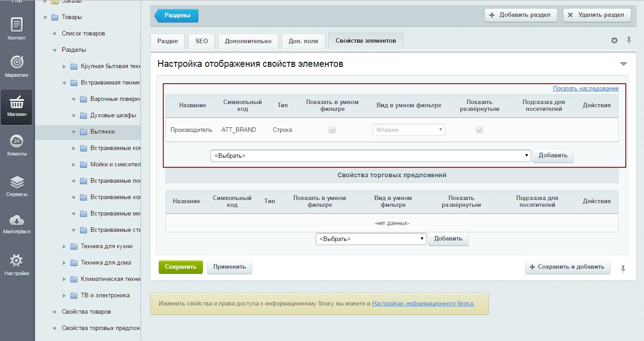The height and width of the screenshot is (341, 644).
Task: Click Добавить раздел button
Action: tap(521, 15)
